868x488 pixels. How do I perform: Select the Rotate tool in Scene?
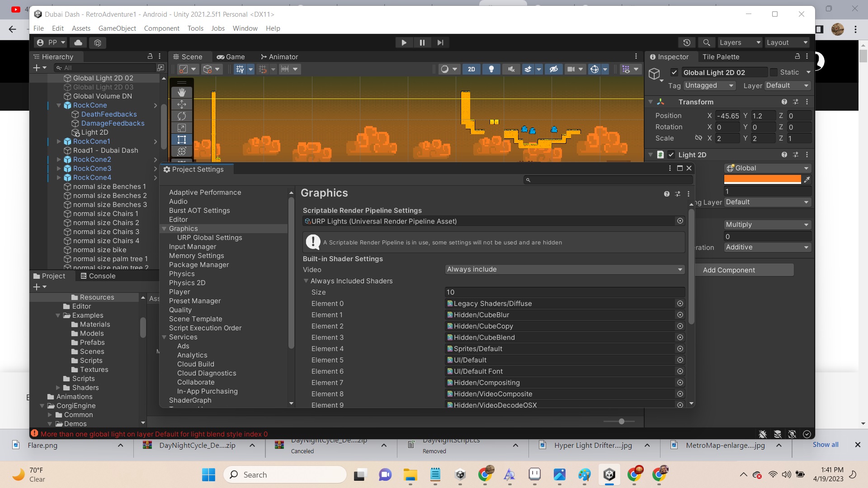click(x=182, y=116)
